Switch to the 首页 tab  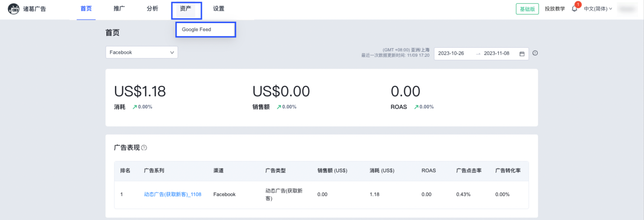coord(86,9)
